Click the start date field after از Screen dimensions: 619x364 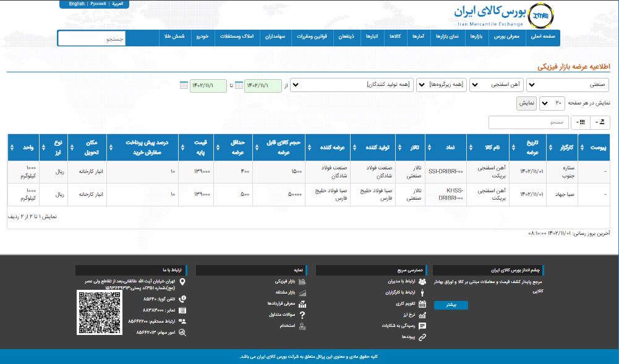263,85
